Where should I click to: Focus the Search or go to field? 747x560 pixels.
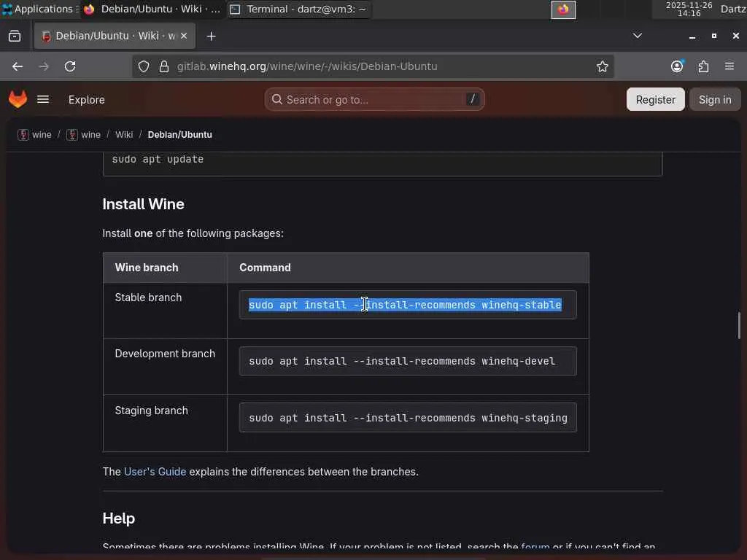pyautogui.click(x=375, y=99)
